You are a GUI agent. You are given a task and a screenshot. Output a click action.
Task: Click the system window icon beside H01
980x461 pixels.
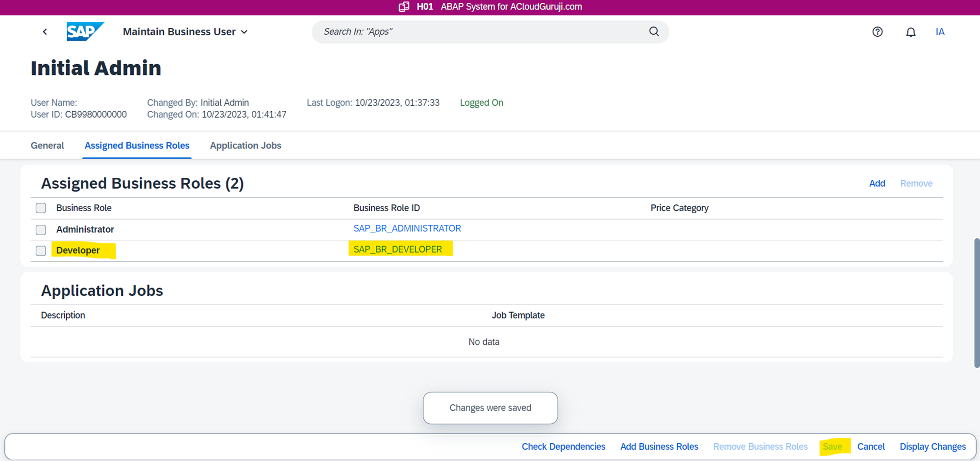[x=404, y=7]
